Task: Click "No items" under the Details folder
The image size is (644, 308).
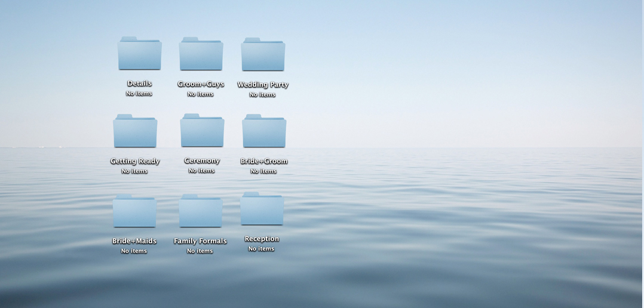Action: click(x=139, y=94)
